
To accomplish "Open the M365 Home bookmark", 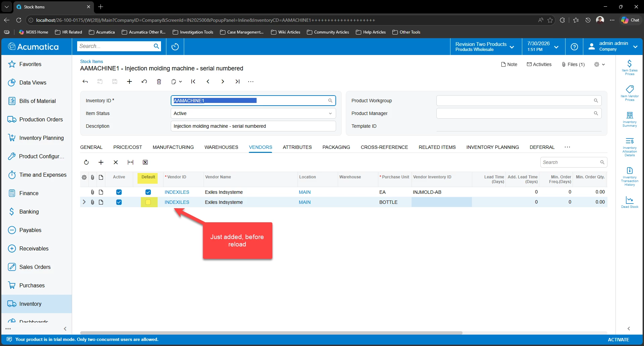I will [x=34, y=32].
